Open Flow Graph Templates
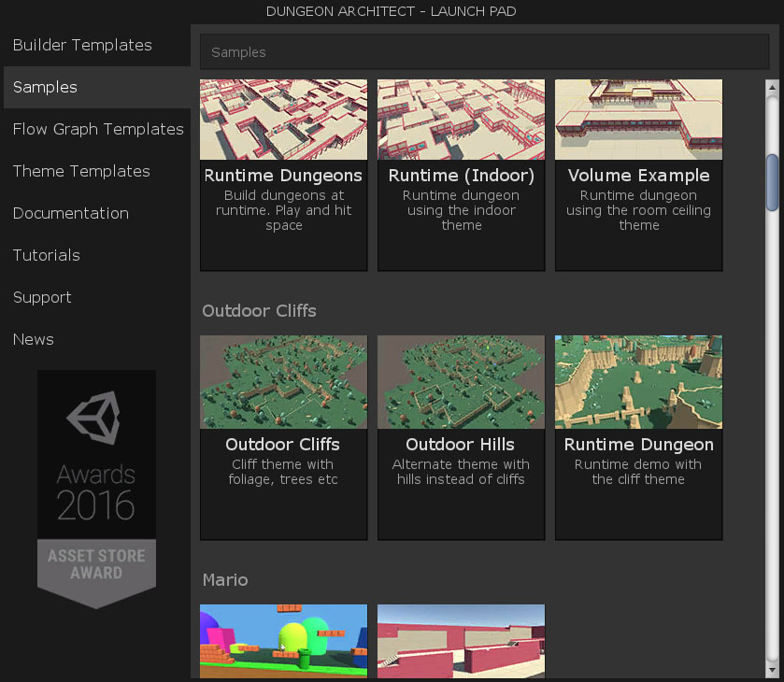Image resolution: width=784 pixels, height=682 pixels. [x=96, y=129]
